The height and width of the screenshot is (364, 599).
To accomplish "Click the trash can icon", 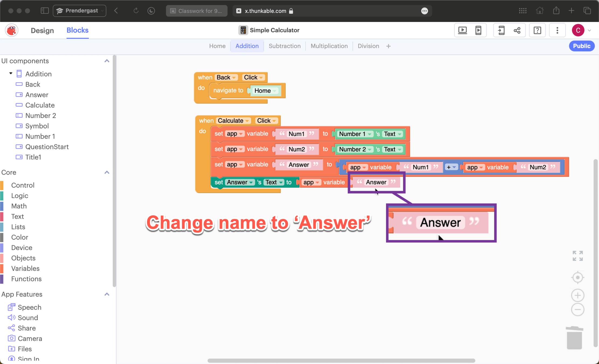I will (x=574, y=338).
